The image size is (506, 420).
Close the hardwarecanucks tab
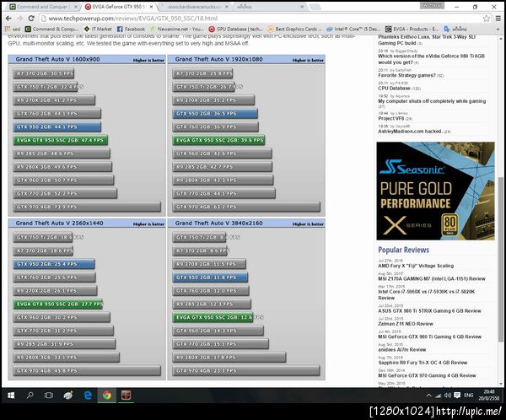(227, 7)
